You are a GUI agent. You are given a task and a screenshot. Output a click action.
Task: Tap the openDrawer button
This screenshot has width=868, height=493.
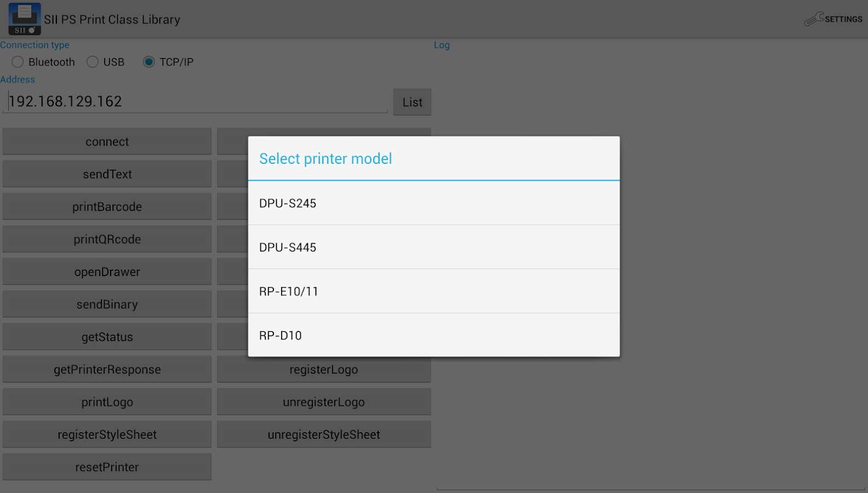pyautogui.click(x=107, y=272)
